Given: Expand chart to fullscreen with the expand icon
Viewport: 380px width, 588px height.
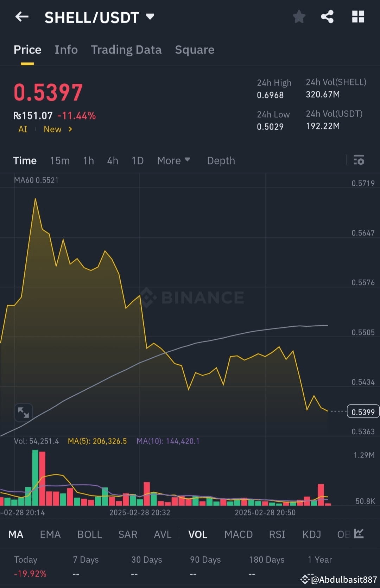Looking at the screenshot, I should [23, 412].
